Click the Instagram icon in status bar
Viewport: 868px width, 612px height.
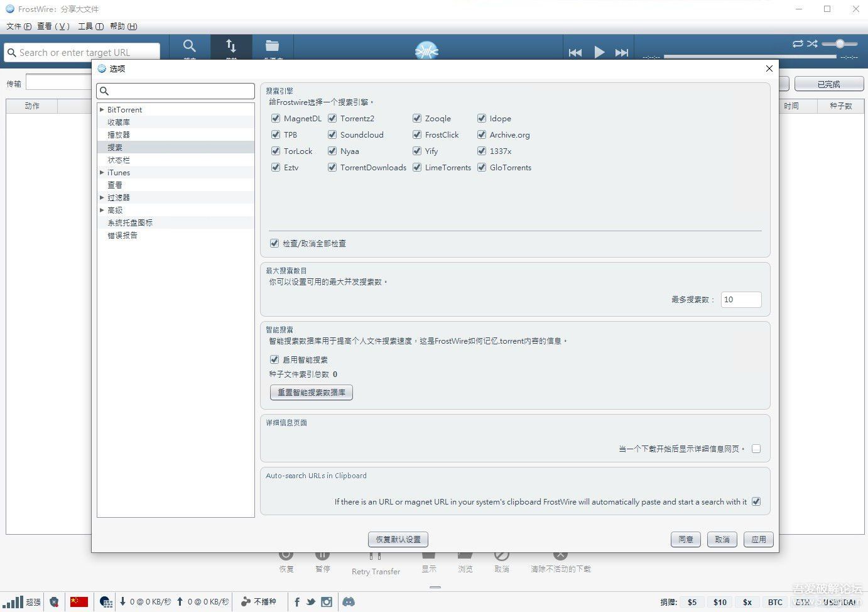coord(327,601)
